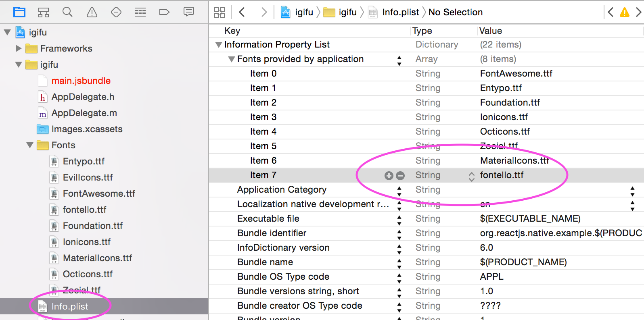Expand the Frameworks group
Screen dimensions: 644x320
[x=19, y=48]
